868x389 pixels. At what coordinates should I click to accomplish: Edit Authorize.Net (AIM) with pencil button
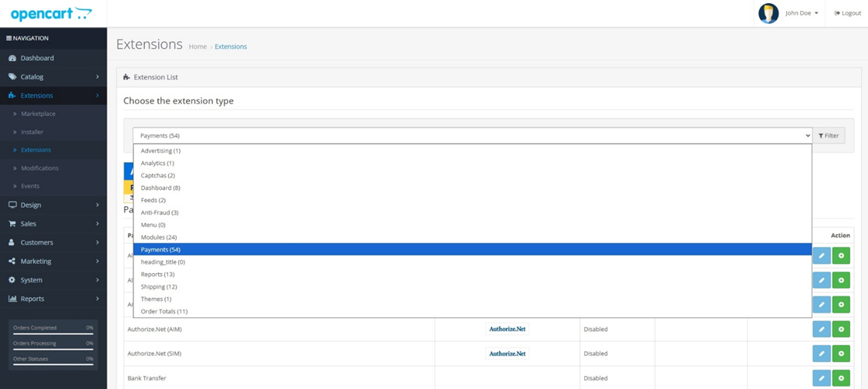click(x=822, y=329)
